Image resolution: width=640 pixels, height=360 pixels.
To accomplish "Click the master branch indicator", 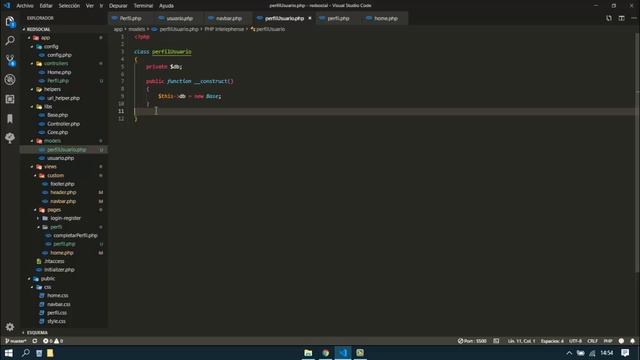I will tap(16, 341).
